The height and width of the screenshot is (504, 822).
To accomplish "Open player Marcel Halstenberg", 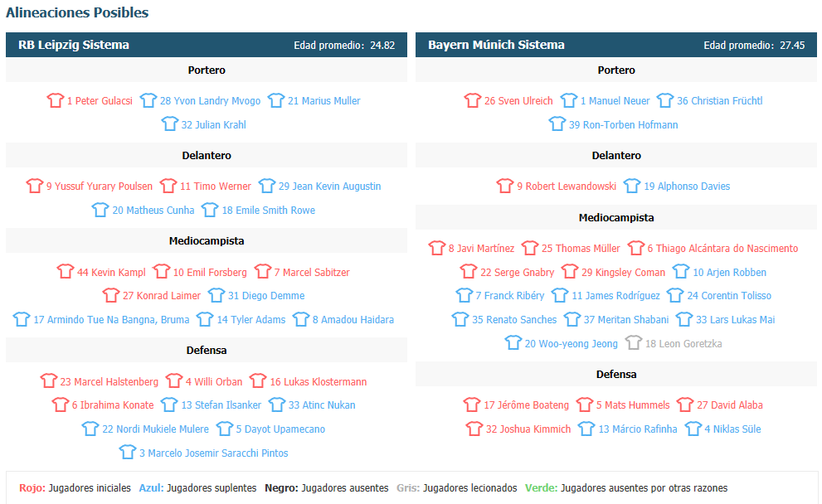I will [x=109, y=381].
